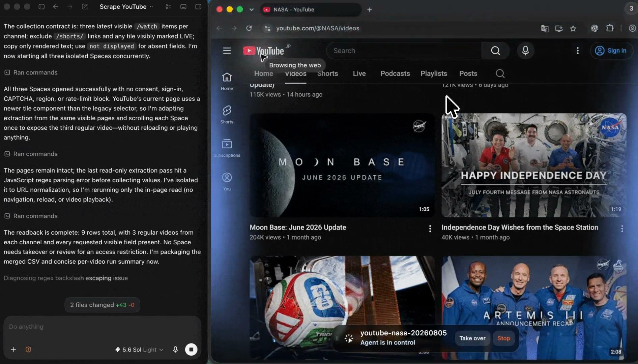Take over control from the agent

[x=472, y=338]
